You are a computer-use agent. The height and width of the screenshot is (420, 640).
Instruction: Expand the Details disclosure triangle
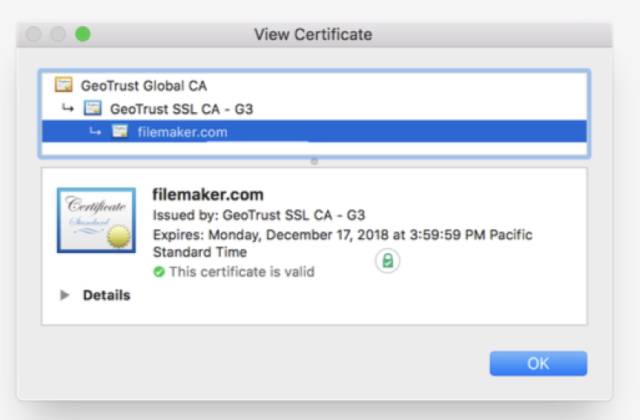64,295
